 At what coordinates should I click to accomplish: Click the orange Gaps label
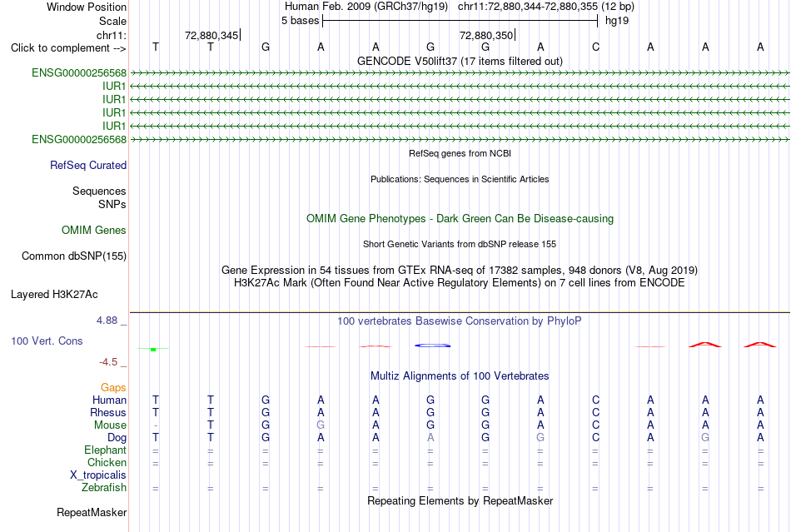(113, 387)
